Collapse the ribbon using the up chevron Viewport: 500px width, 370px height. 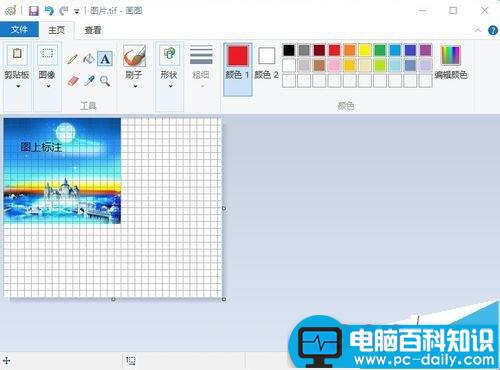(x=478, y=30)
